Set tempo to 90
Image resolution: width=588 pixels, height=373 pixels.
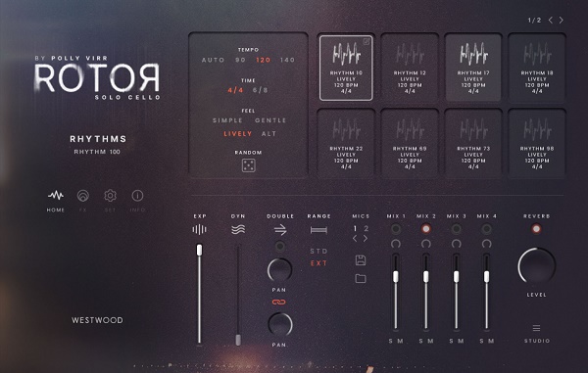tap(240, 60)
